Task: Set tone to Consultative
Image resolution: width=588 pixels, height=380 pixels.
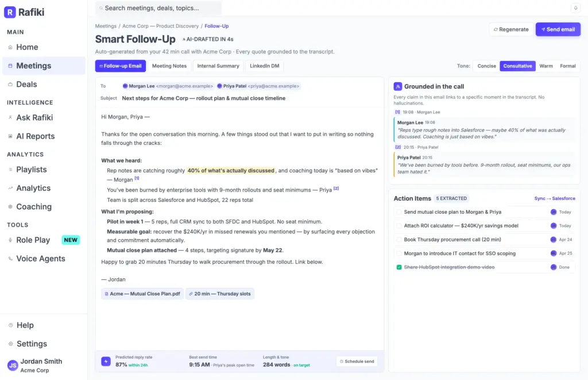Action: click(517, 66)
